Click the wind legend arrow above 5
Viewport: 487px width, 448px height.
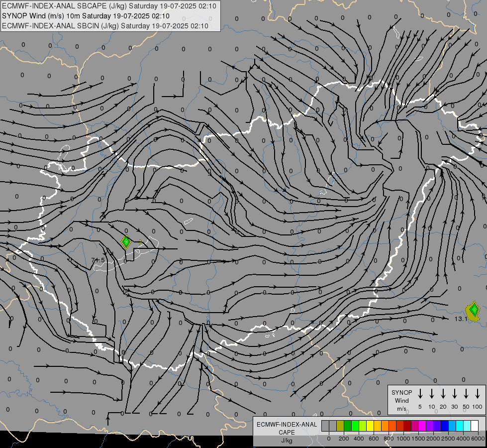[420, 394]
